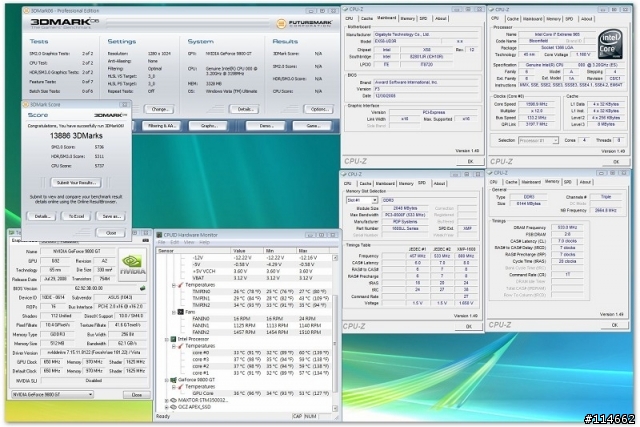This screenshot has height=427, width=640.
Task: Switch to About tab in CPU-Z CPU window
Action: coord(587,19)
